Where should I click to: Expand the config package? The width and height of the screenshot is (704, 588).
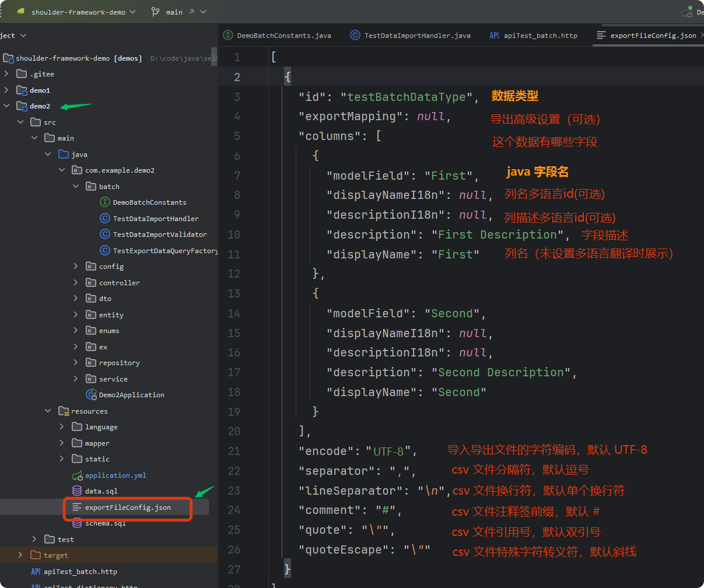click(76, 267)
